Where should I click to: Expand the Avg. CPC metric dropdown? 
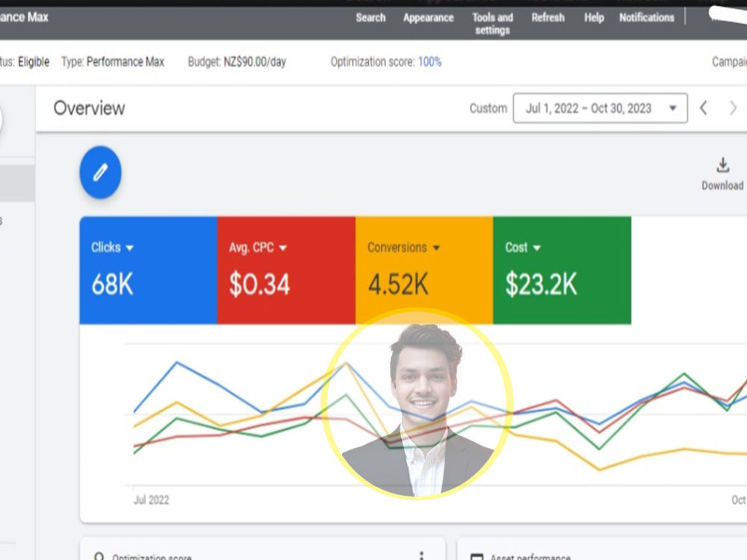tap(283, 248)
